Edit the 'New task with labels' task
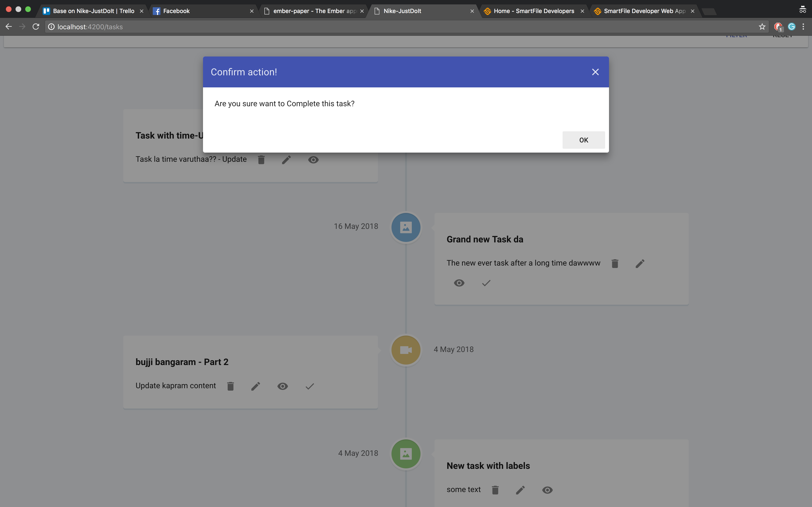 point(520,490)
